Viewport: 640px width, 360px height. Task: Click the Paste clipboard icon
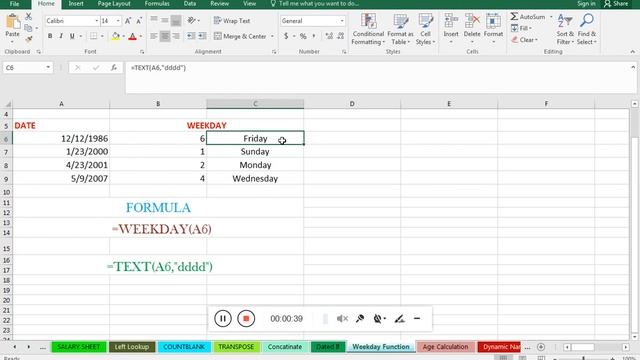(13, 22)
